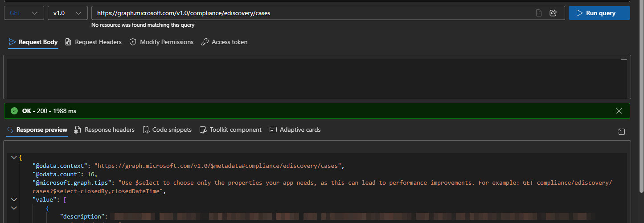644x223 pixels.
Task: Open the Modify Permissions tab
Action: (x=161, y=42)
